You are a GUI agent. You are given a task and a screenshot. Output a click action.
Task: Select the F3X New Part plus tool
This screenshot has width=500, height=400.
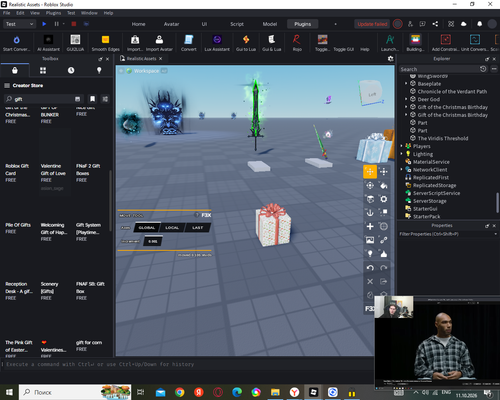(370, 226)
